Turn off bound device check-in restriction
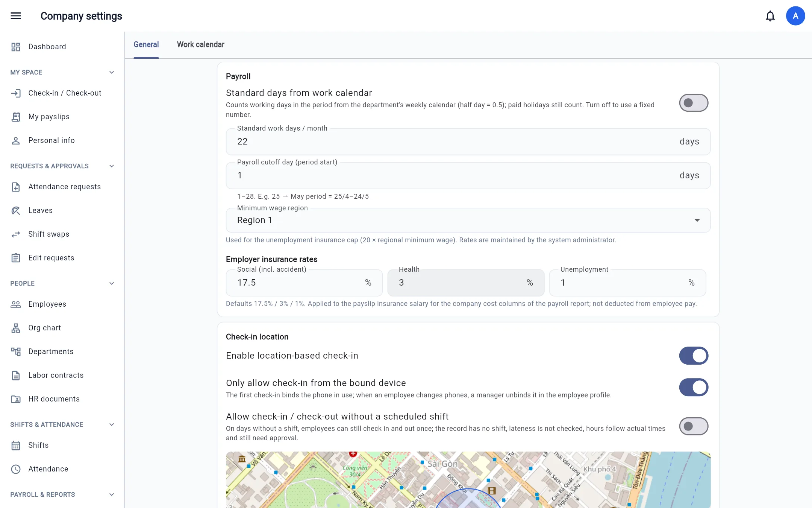The height and width of the screenshot is (508, 812). 694,387
